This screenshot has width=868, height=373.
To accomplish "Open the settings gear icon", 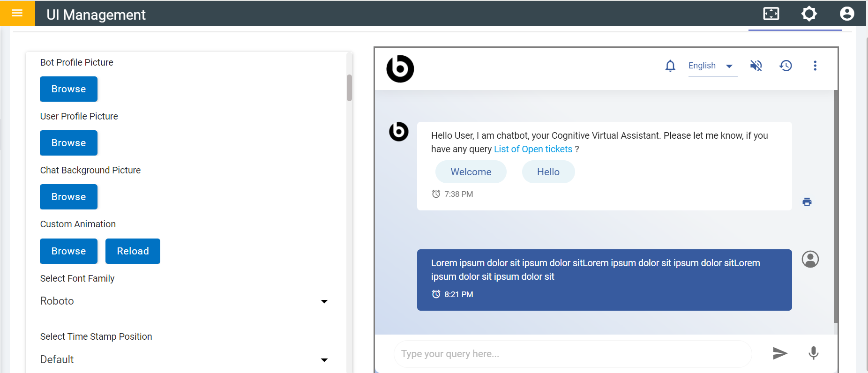I will coord(809,14).
